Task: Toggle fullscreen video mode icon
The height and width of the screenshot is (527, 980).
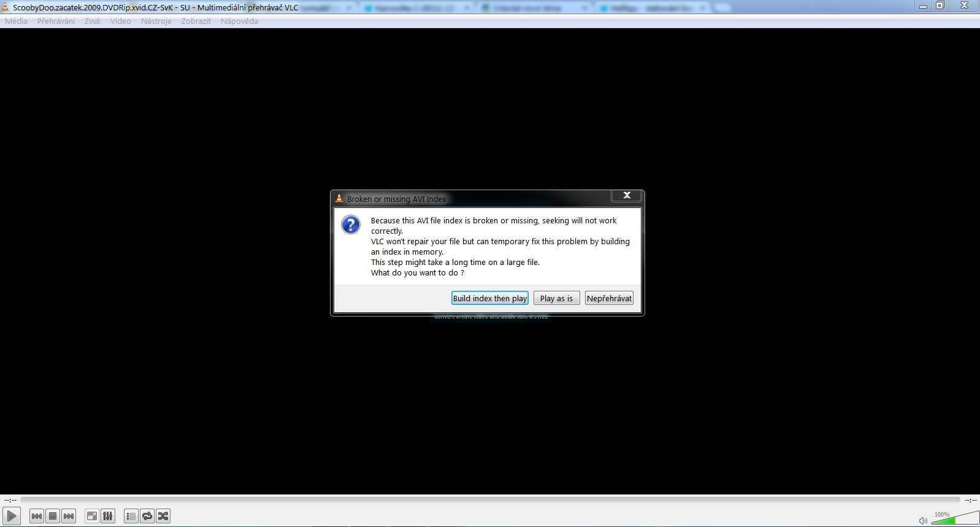Action: (92, 516)
